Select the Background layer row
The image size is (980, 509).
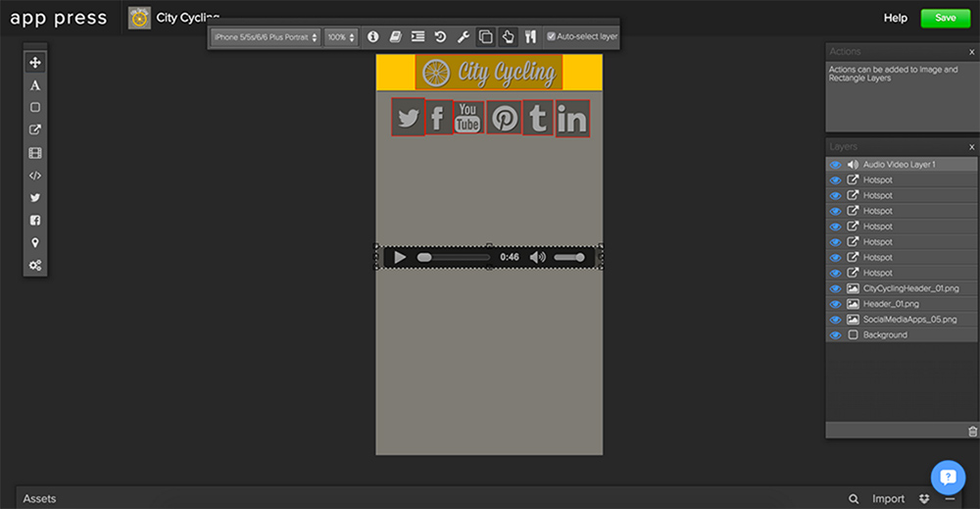pyautogui.click(x=902, y=335)
